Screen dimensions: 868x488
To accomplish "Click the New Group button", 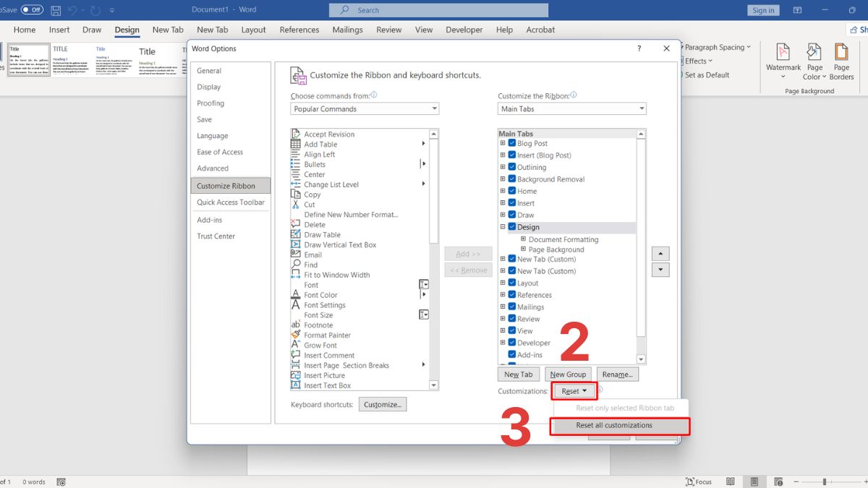I will 567,374.
